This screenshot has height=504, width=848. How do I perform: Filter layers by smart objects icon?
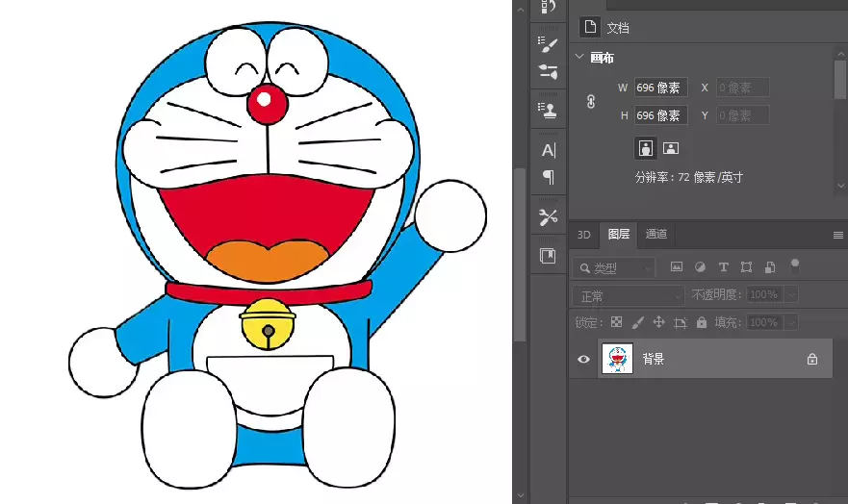(770, 266)
